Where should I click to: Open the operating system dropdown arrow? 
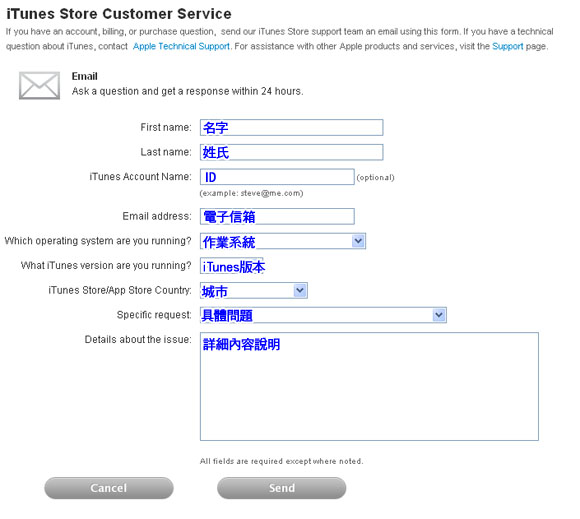pos(358,241)
